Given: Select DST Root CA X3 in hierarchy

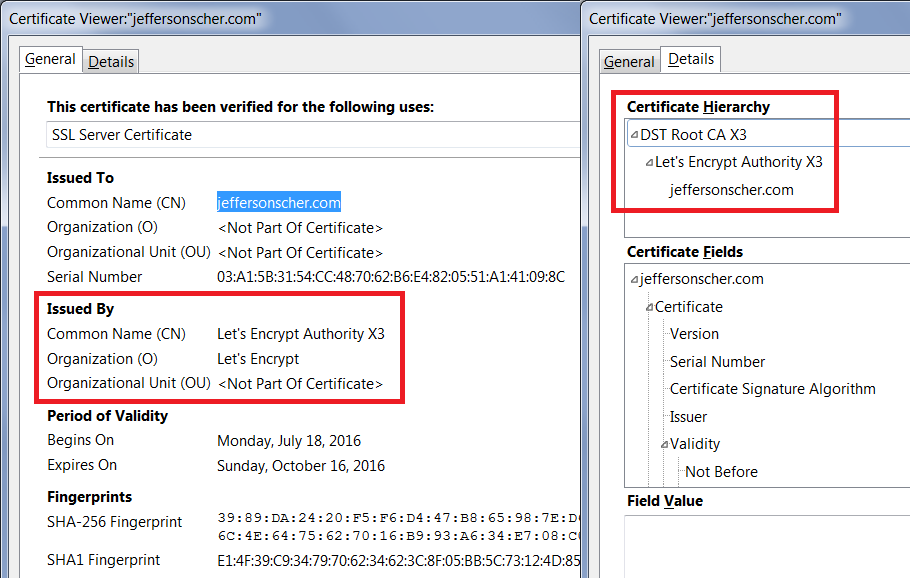Looking at the screenshot, I should [694, 135].
